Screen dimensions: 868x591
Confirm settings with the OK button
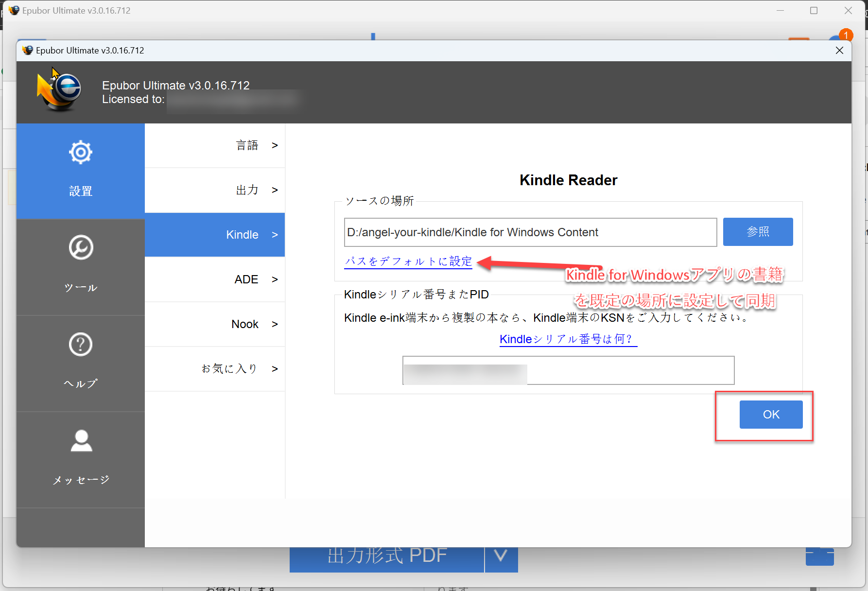tap(771, 415)
